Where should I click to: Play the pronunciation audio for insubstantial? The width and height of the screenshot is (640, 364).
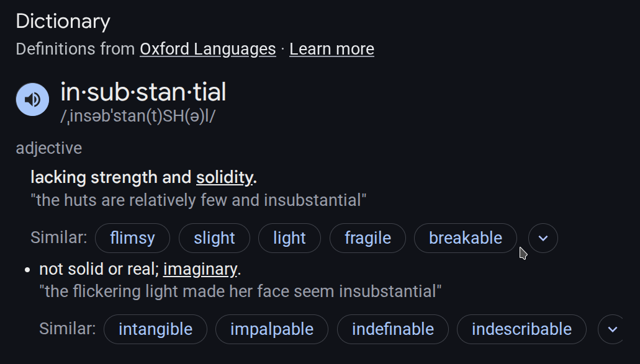(x=32, y=99)
